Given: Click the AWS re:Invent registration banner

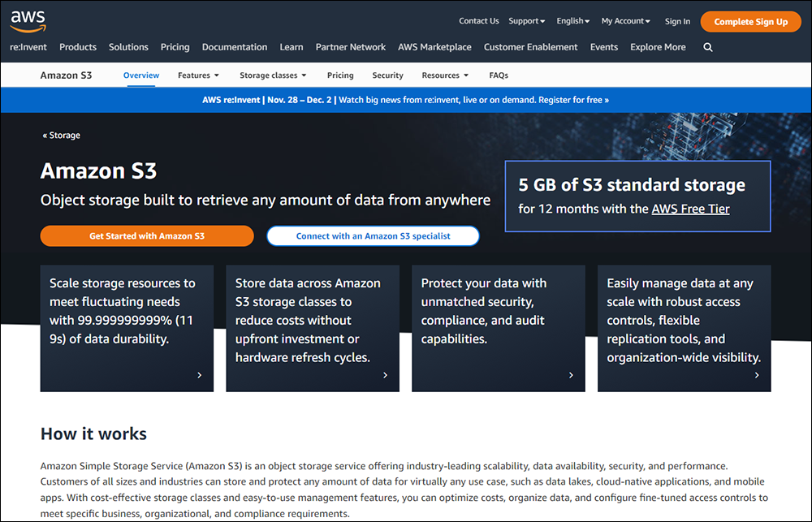Looking at the screenshot, I should 405,100.
